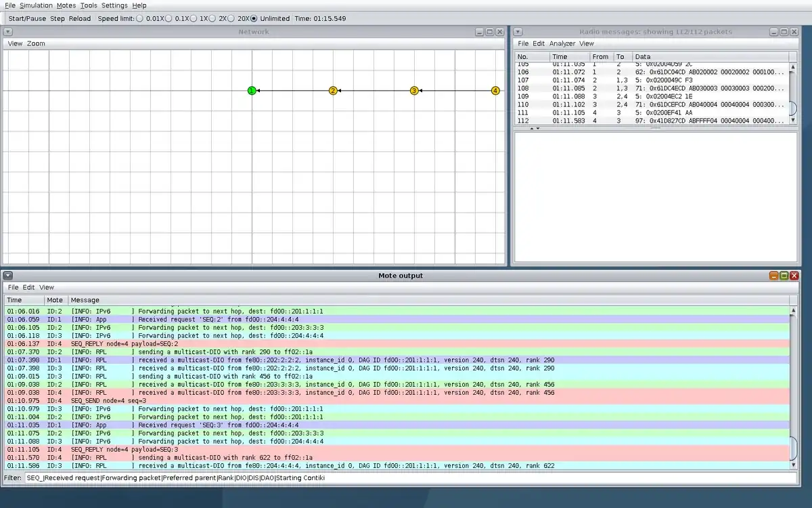Screen dimensions: 812x508
Task: Open Radio messages window system menu icon
Action: pyautogui.click(x=518, y=32)
